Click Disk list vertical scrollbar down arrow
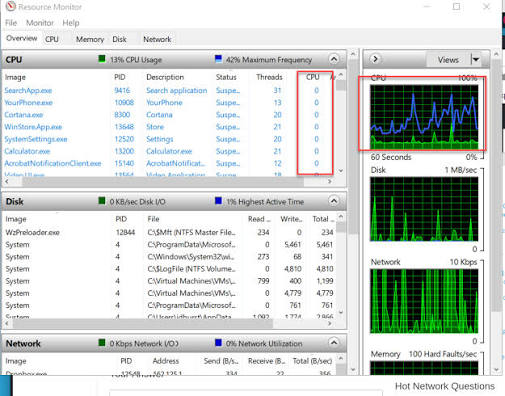This screenshot has width=505, height=396. coord(341,312)
